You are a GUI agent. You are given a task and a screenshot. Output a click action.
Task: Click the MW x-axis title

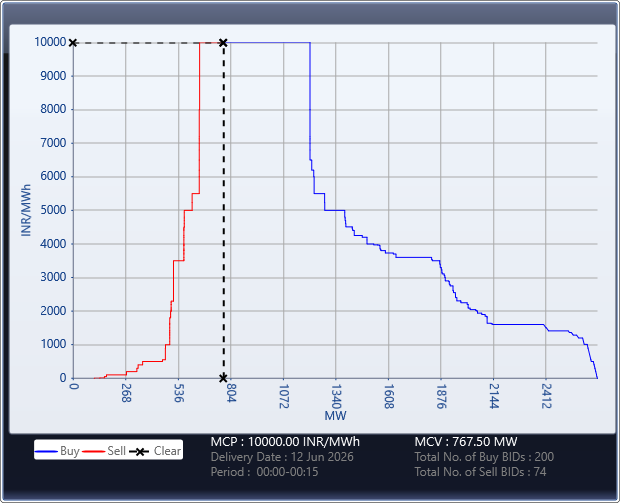[335, 416]
